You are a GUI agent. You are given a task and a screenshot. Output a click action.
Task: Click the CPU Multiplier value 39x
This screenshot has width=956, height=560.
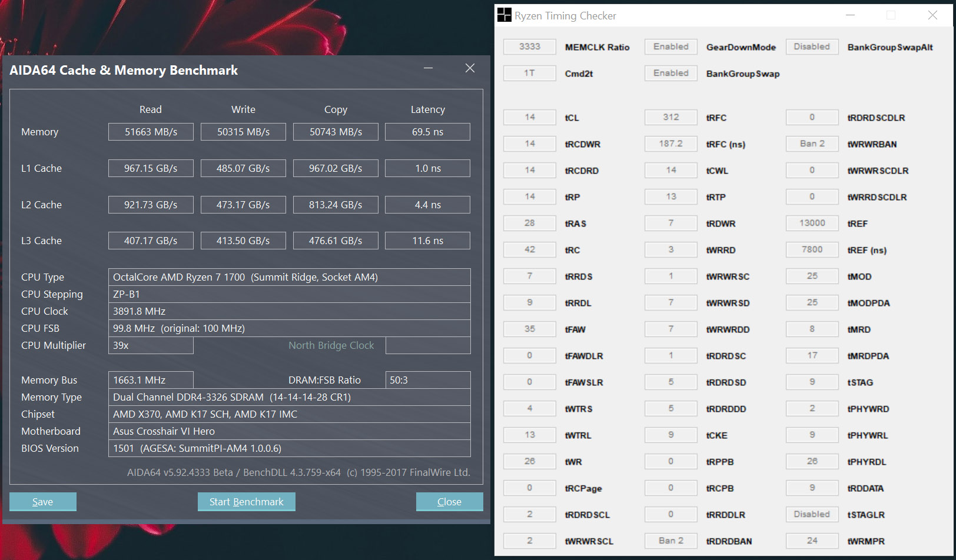click(151, 345)
